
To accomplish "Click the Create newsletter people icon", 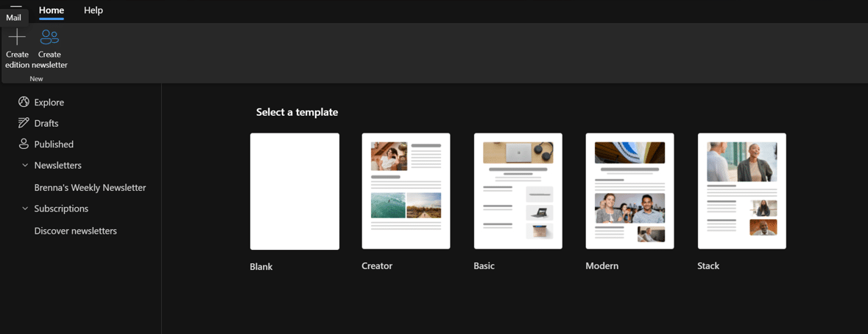I will pos(50,37).
